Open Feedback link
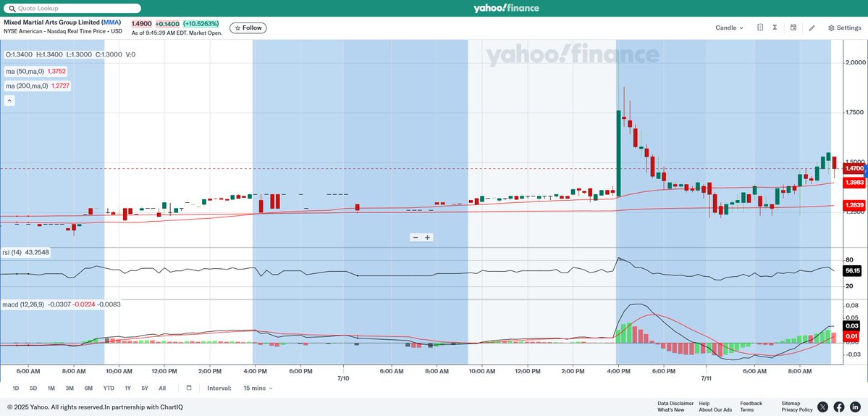 click(x=751, y=403)
